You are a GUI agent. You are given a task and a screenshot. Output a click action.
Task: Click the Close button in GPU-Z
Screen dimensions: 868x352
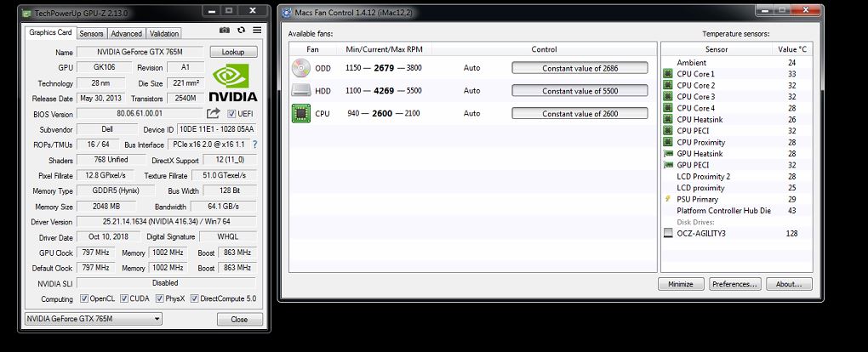click(x=239, y=320)
